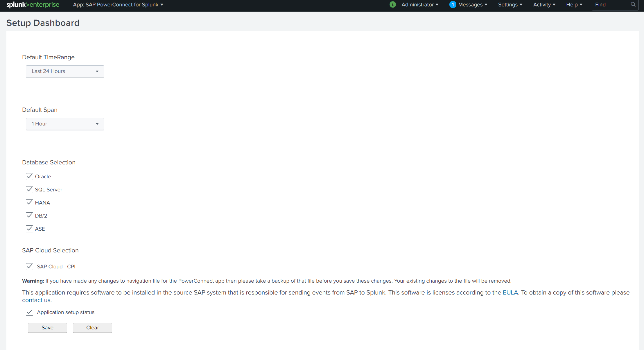Open the EULA link
This screenshot has width=644, height=350.
point(510,292)
